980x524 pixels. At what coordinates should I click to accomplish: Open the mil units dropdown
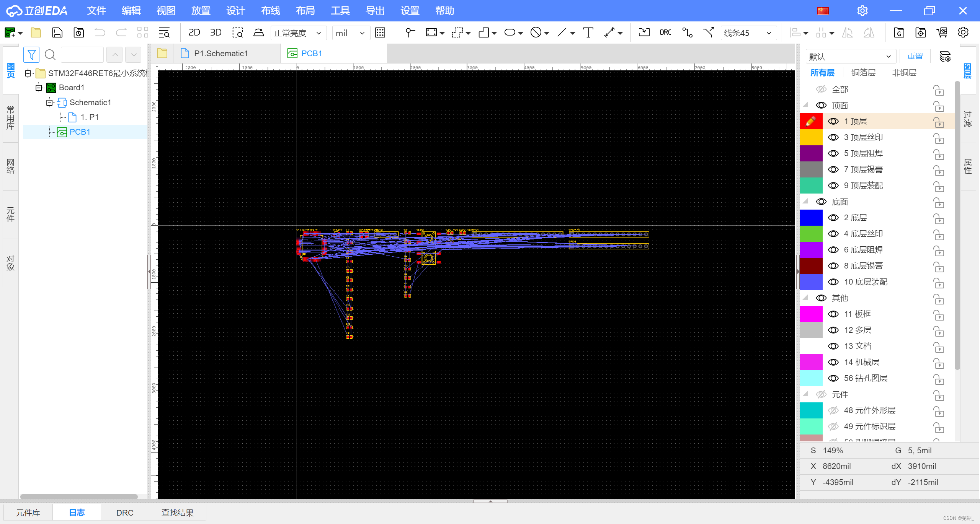coord(351,33)
